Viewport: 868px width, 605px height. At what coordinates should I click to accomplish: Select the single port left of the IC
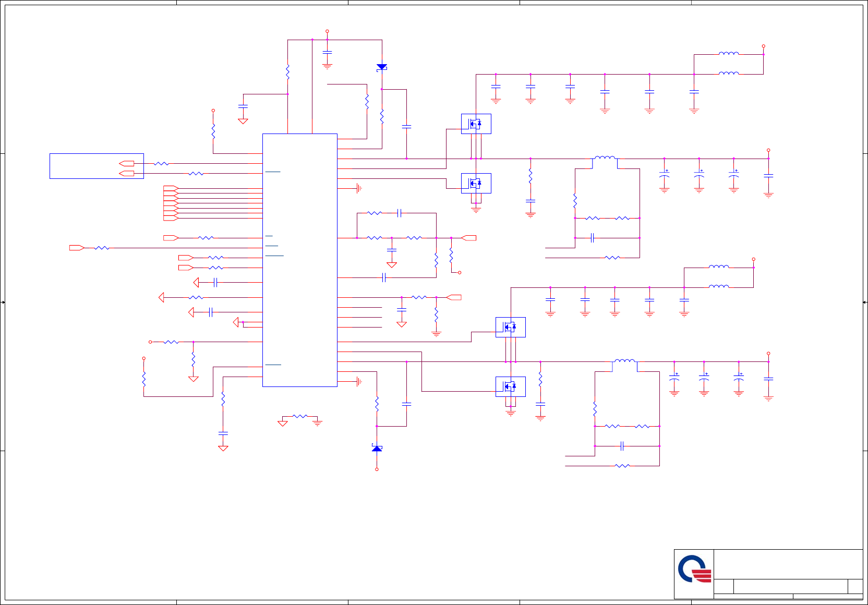tap(77, 248)
